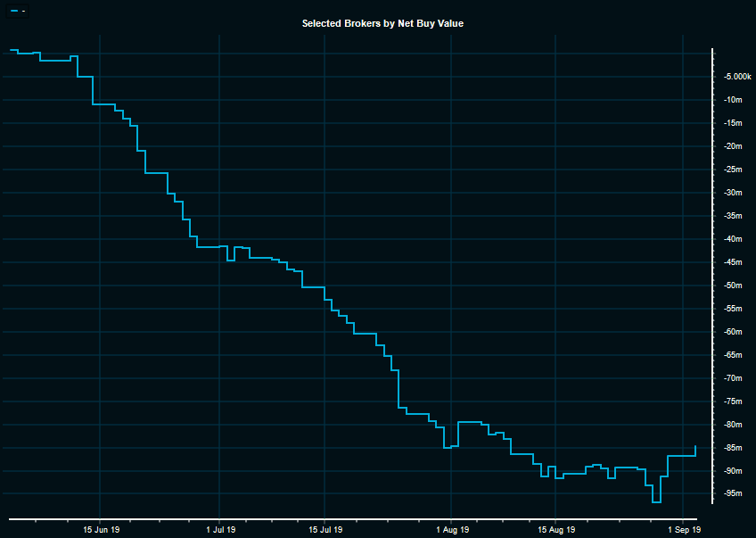Viewport: 756px width, 538px height.
Task: Click the '15 Jun 19' x-axis label
Action: click(x=101, y=529)
